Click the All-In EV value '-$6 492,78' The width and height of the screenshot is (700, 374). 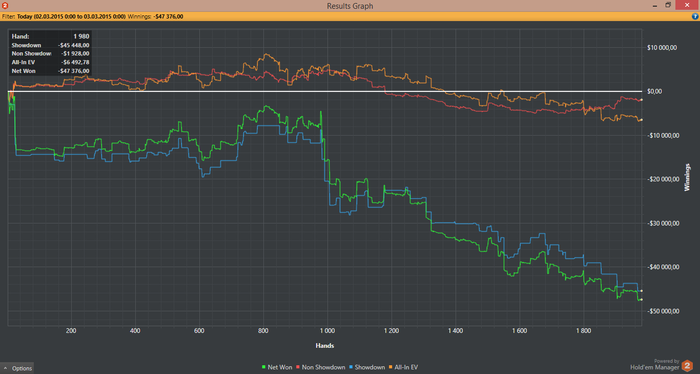click(x=75, y=62)
